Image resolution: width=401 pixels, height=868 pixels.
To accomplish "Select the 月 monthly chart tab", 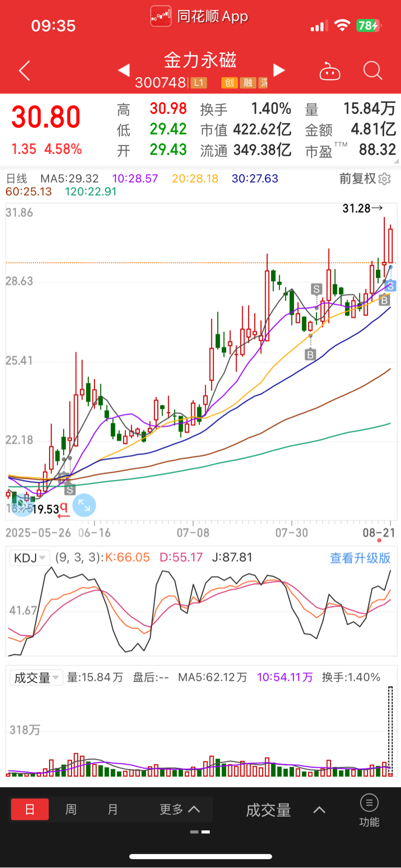I will click(x=113, y=810).
